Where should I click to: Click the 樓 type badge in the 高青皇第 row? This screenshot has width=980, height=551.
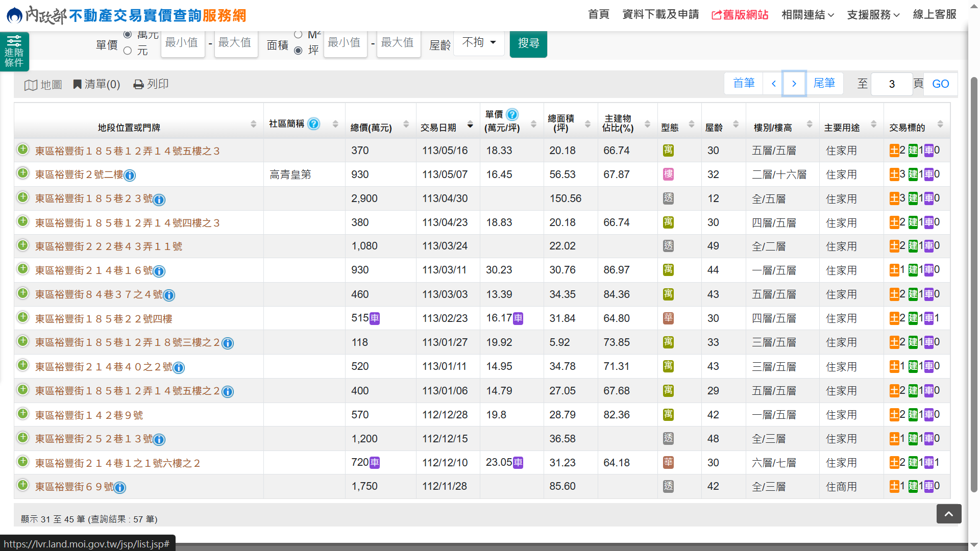pyautogui.click(x=668, y=174)
